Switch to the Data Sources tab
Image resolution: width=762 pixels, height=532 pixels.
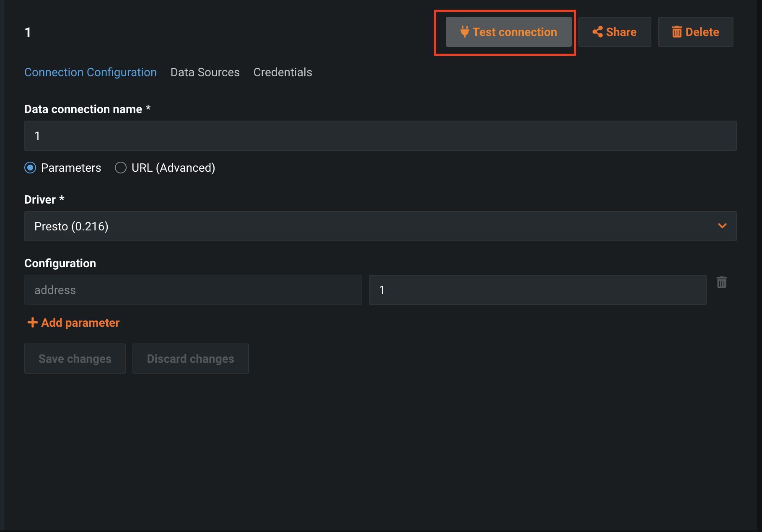[x=205, y=72]
